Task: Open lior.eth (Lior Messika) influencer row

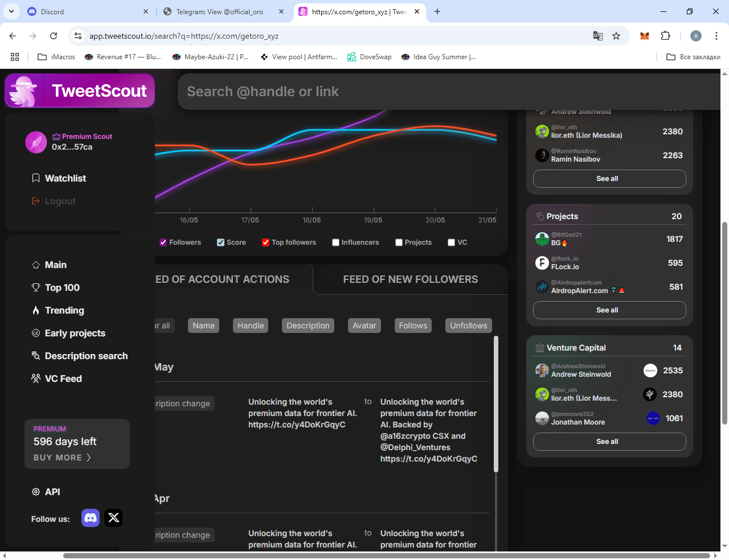Action: (x=609, y=131)
